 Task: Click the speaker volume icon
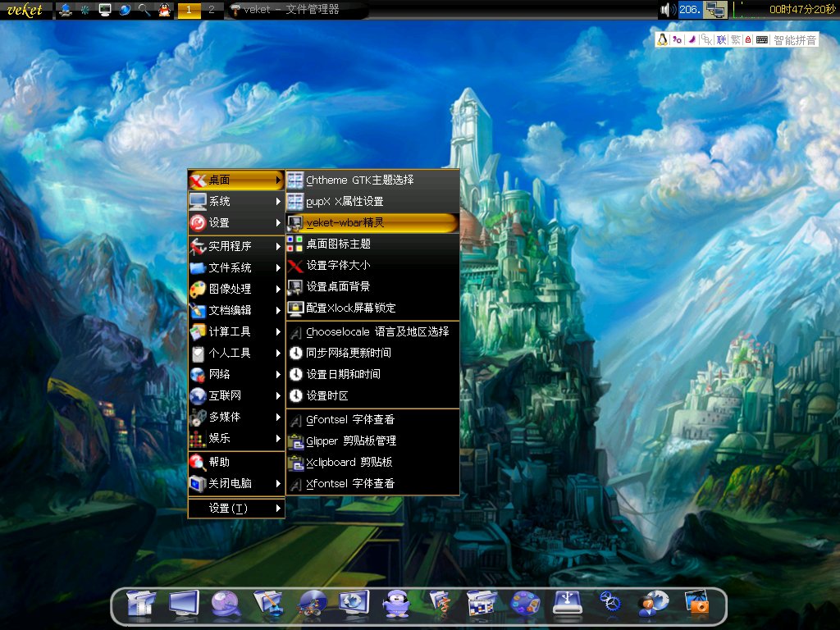click(x=668, y=10)
